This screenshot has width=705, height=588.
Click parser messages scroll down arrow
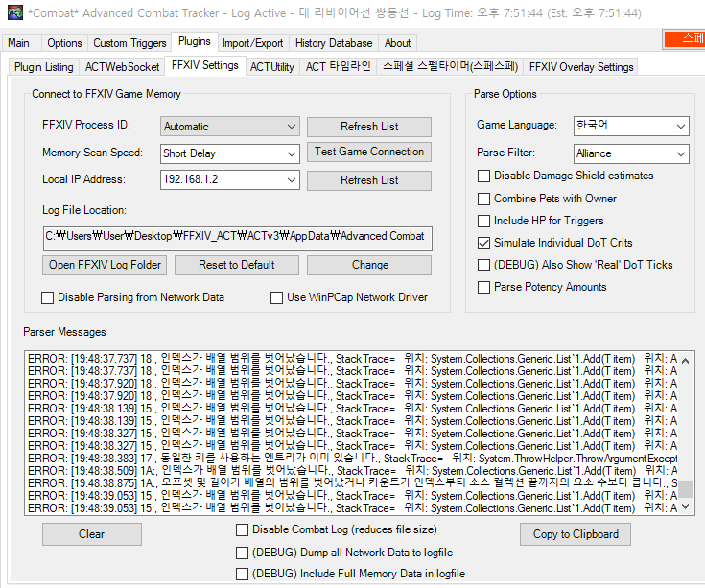click(x=685, y=506)
